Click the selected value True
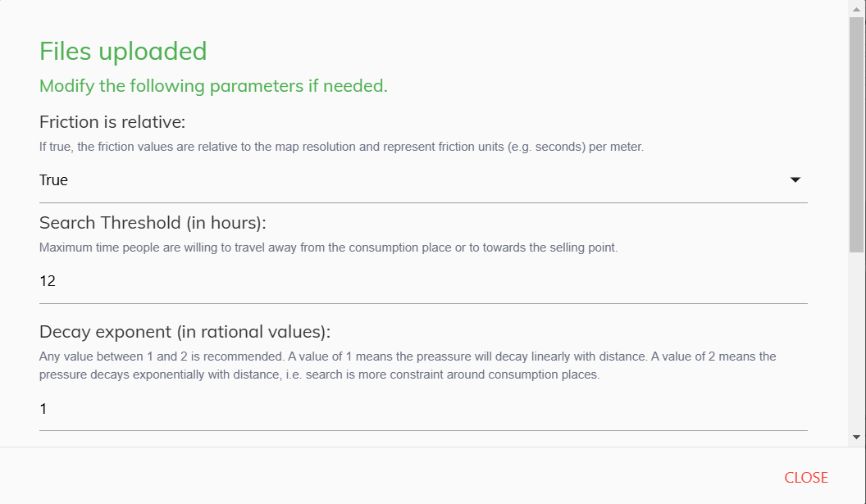This screenshot has height=504, width=866. click(x=54, y=180)
